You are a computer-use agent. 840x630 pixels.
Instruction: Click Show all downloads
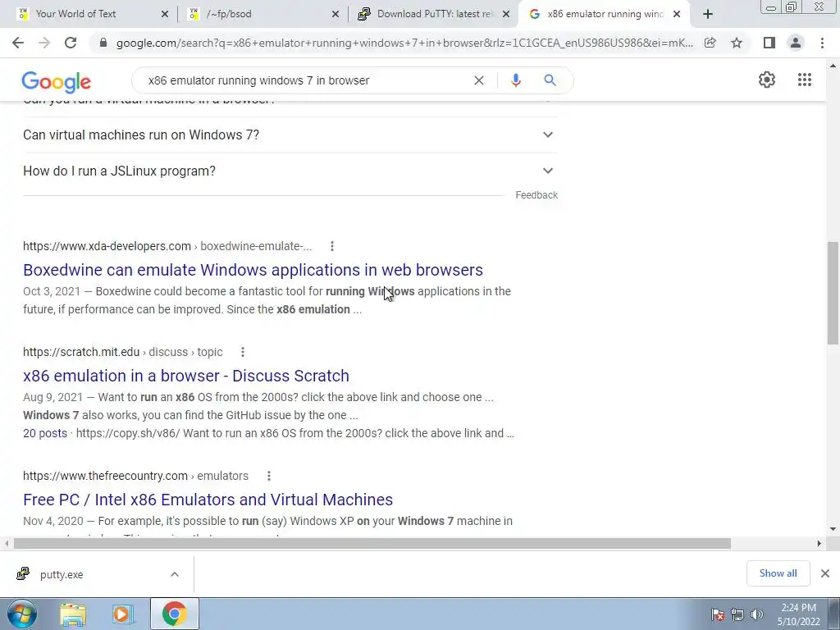tap(778, 573)
